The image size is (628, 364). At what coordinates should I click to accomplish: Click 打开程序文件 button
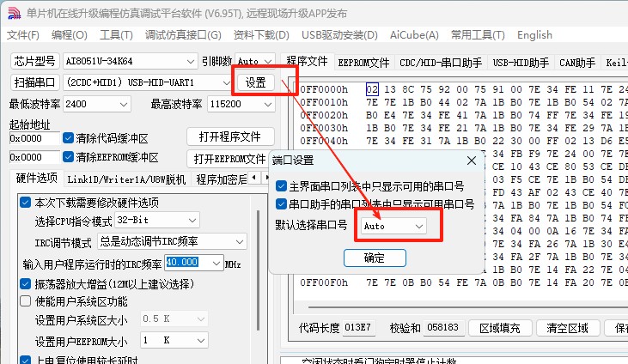click(230, 137)
